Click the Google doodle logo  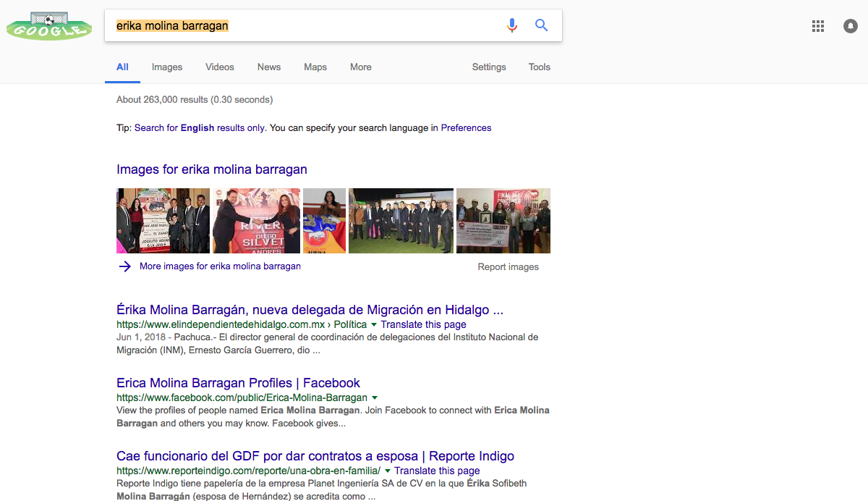tap(49, 25)
